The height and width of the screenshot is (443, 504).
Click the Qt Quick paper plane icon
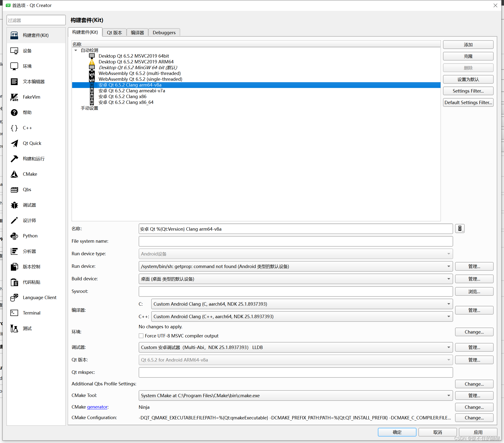point(14,143)
